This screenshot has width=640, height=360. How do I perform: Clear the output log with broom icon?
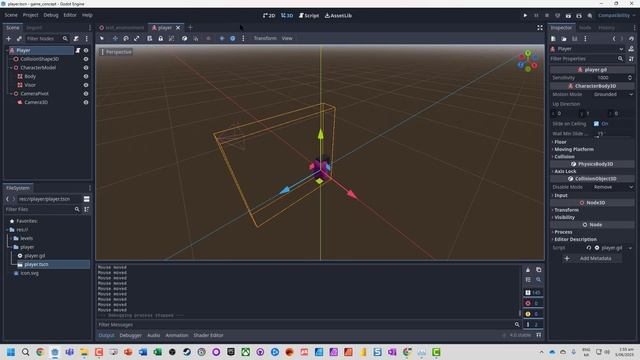tap(528, 270)
